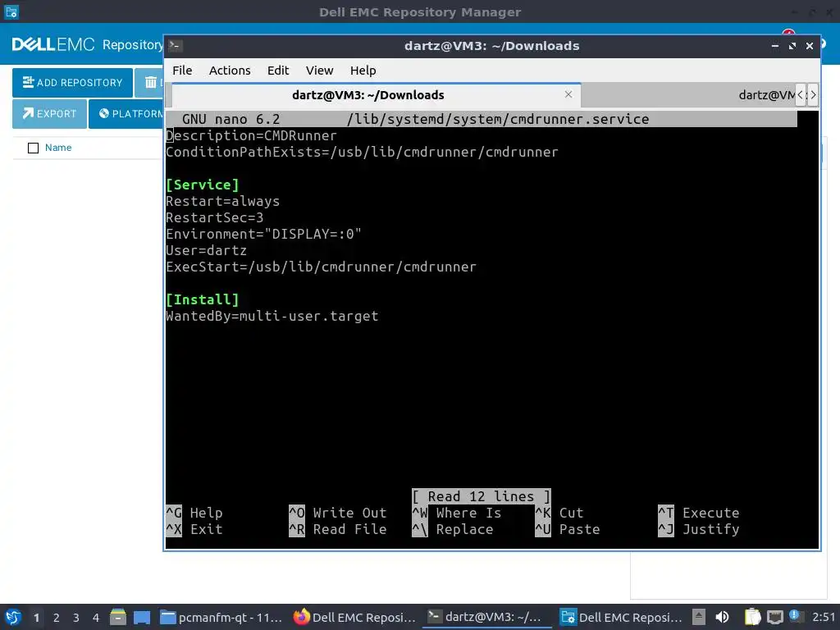Click the taskbar clock showing 2:51

824,617
